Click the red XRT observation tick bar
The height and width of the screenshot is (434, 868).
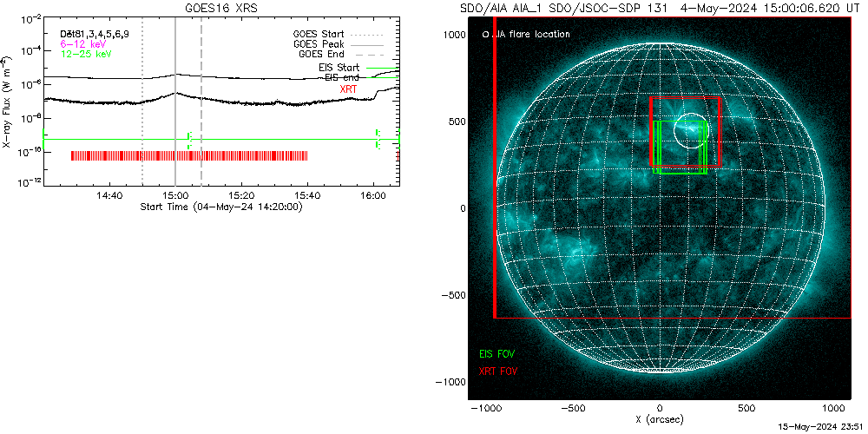point(189,155)
